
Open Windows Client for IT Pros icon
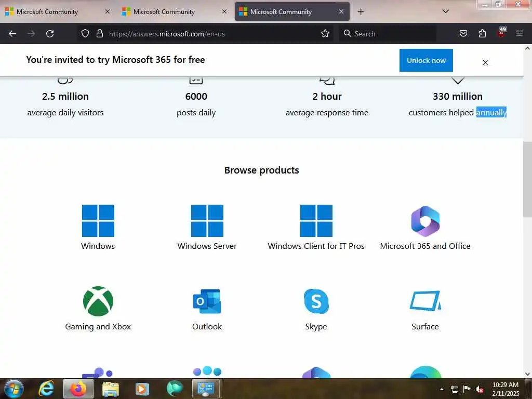(316, 220)
